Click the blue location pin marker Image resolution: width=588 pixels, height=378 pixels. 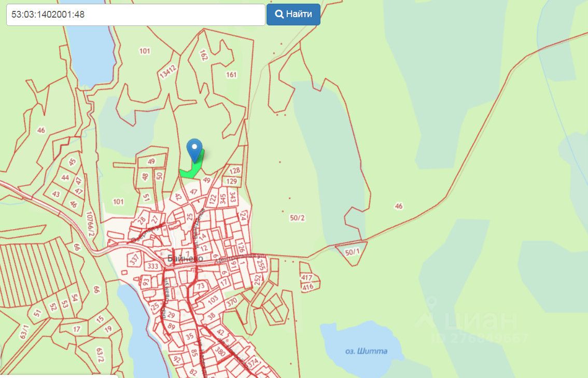pos(194,150)
